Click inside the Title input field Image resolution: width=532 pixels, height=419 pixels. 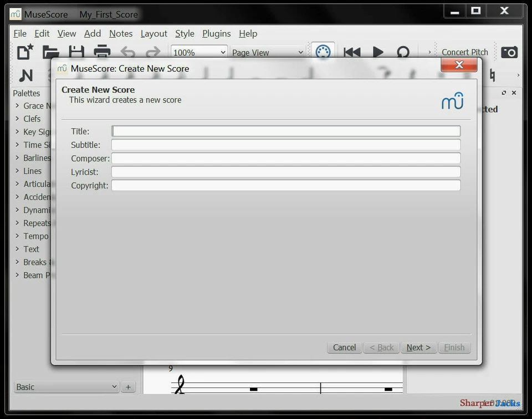click(285, 131)
